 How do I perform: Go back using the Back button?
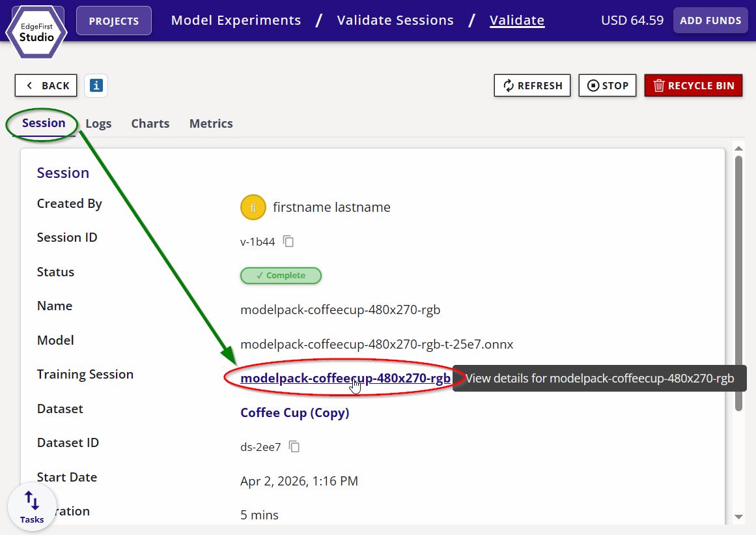point(46,85)
